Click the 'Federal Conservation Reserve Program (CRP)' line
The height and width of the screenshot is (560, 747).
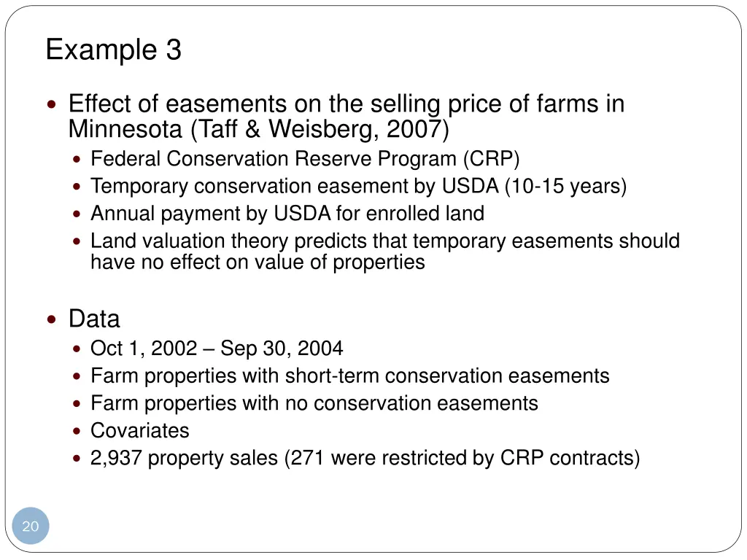coord(305,159)
